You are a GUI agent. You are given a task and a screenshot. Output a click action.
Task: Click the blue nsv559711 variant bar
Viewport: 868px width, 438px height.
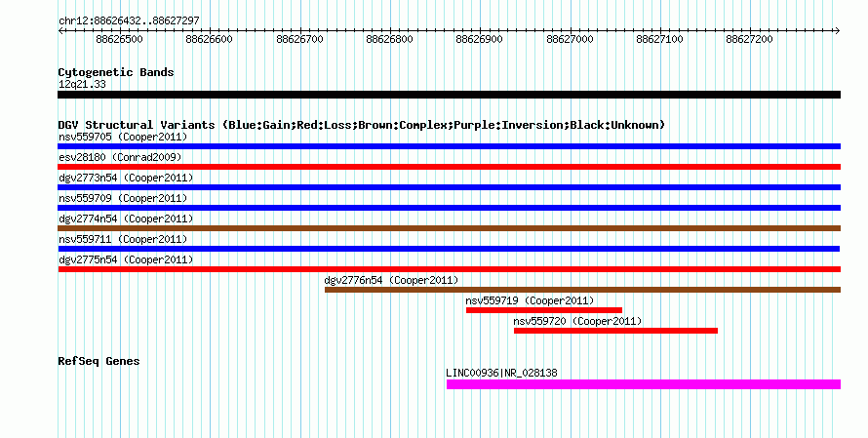tap(449, 249)
